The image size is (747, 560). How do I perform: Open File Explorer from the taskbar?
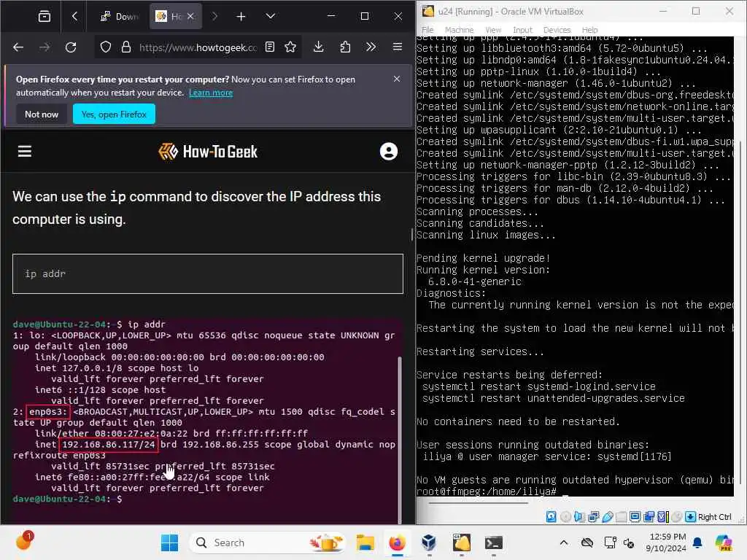tap(365, 542)
